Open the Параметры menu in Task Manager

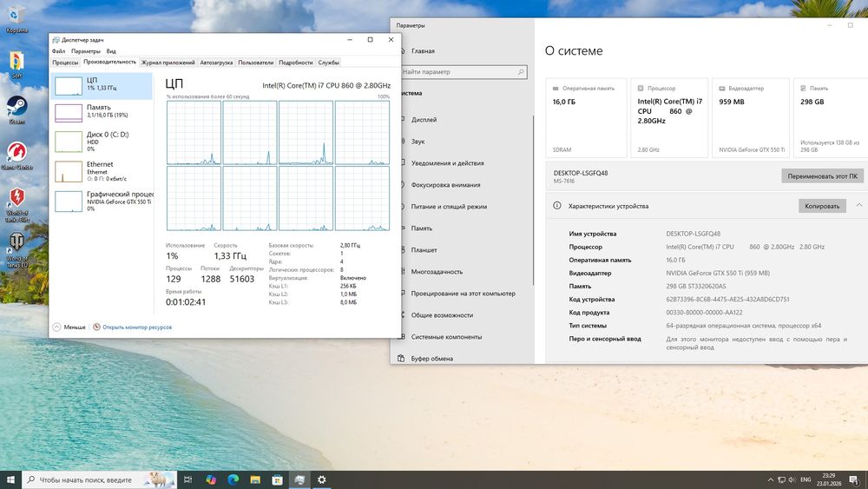86,51
